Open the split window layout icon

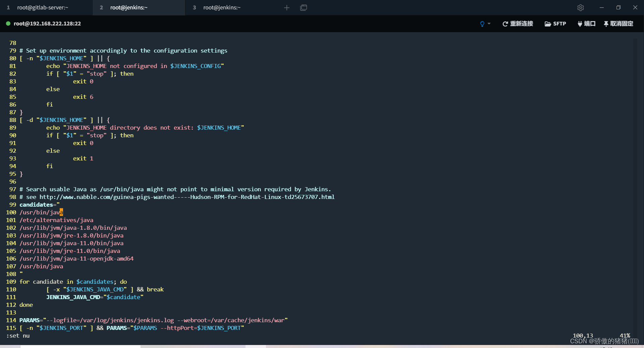[304, 7]
